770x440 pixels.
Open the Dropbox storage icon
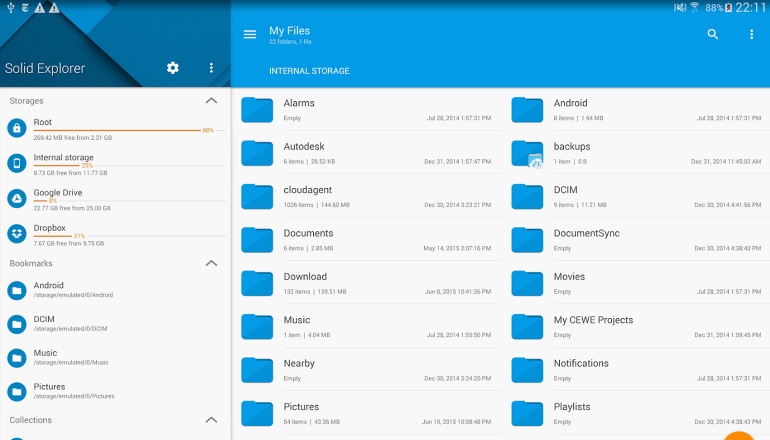click(x=17, y=234)
